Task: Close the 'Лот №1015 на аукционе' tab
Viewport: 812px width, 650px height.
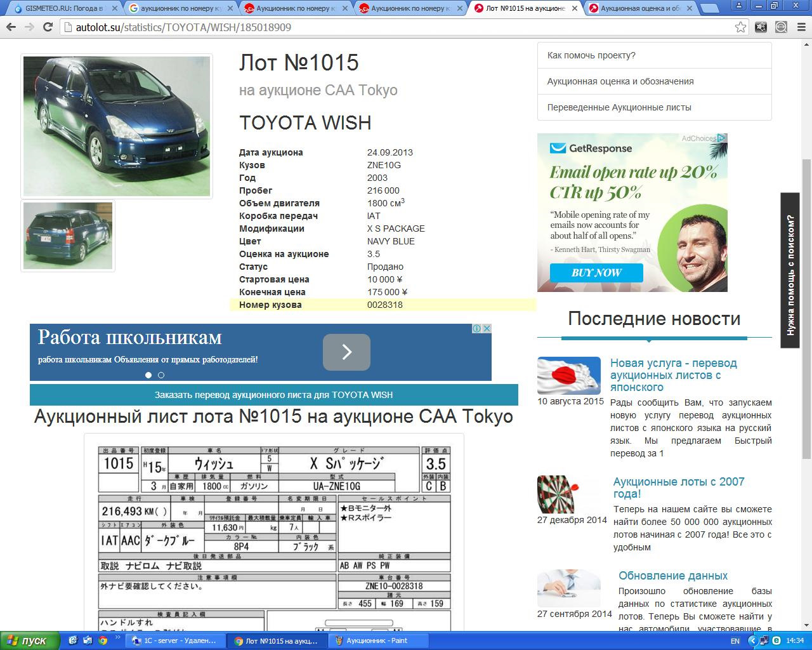Action: point(573,9)
